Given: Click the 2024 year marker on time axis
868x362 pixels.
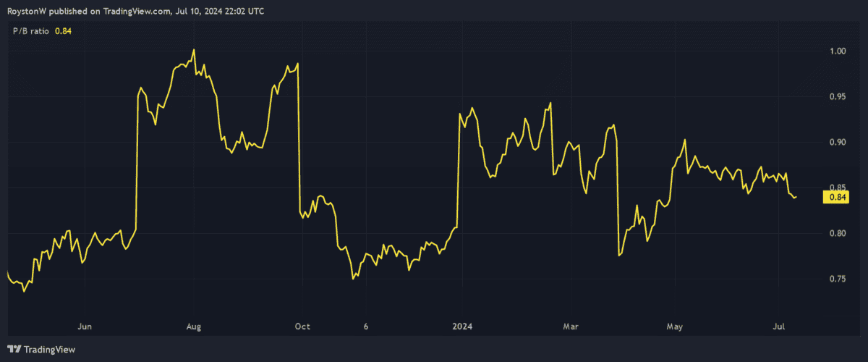Looking at the screenshot, I should pos(461,327).
